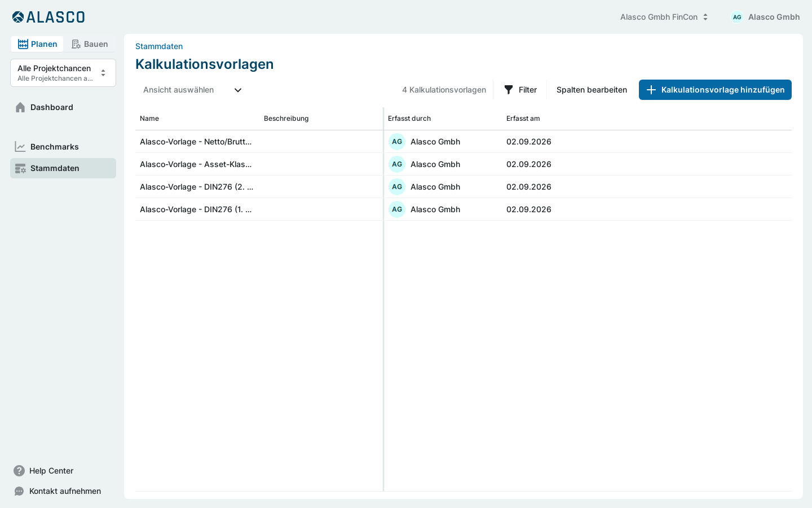Open Dashboard via the house icon
This screenshot has height=508, width=812.
coord(20,107)
